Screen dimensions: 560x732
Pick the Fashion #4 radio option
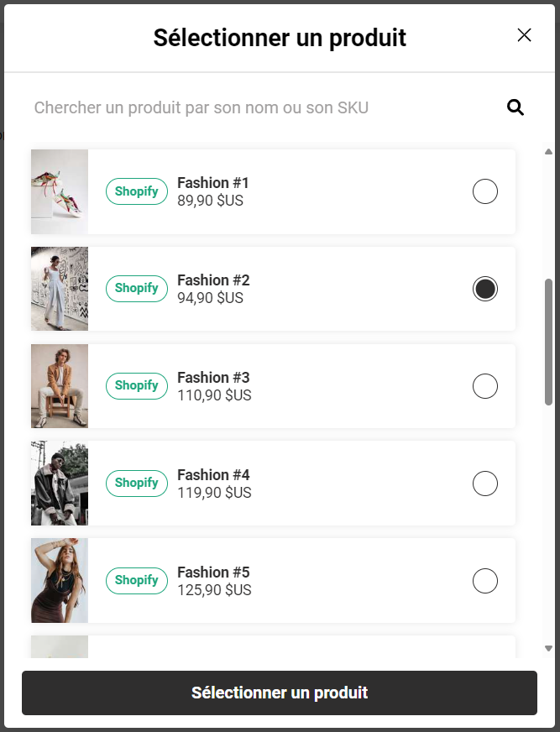485,484
